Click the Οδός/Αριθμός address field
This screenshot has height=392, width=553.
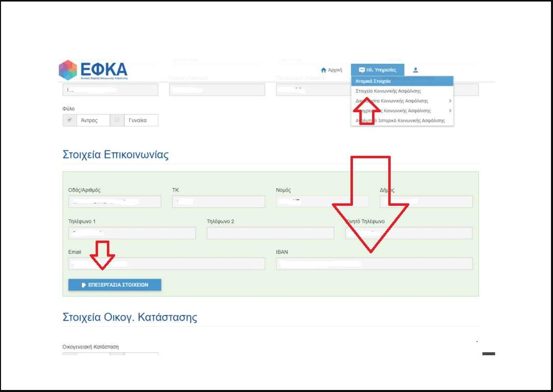115,202
